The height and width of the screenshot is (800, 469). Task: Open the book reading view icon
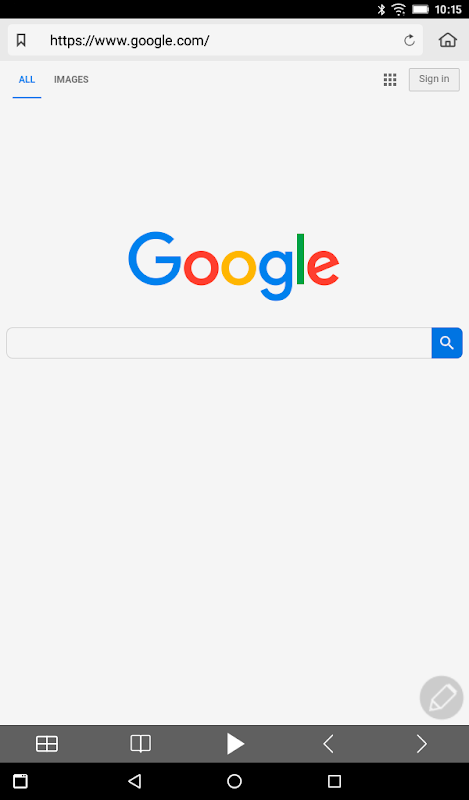pyautogui.click(x=140, y=744)
